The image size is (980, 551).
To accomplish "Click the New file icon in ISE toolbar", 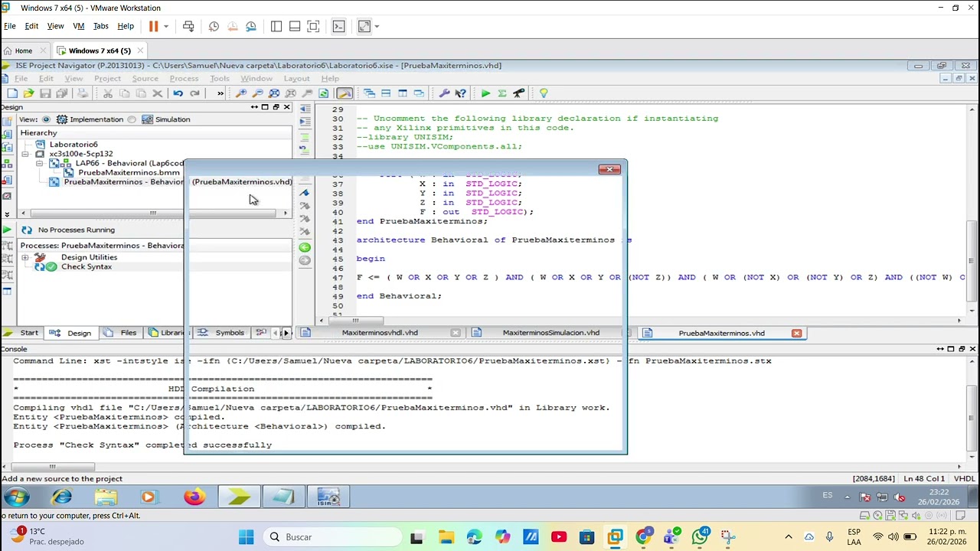I will 12,93.
